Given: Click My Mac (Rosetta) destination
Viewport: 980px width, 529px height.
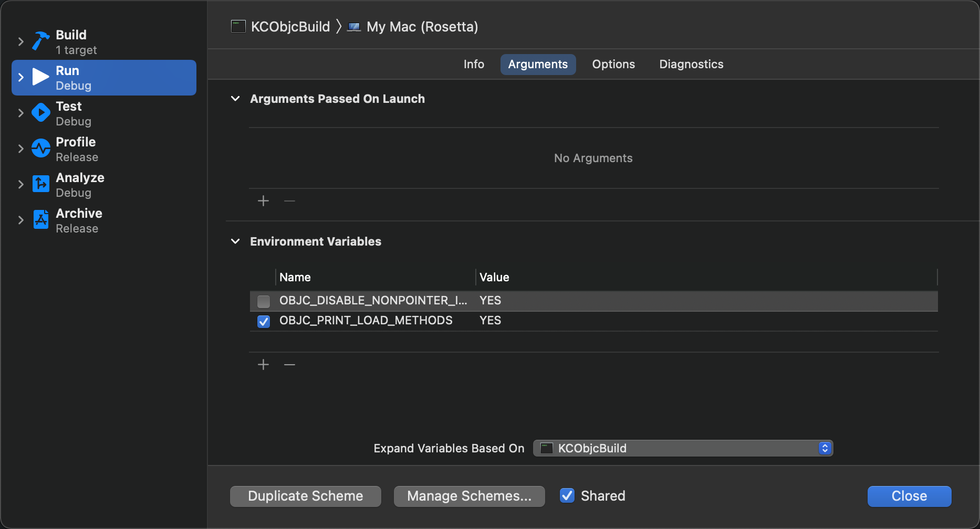Looking at the screenshot, I should 422,27.
